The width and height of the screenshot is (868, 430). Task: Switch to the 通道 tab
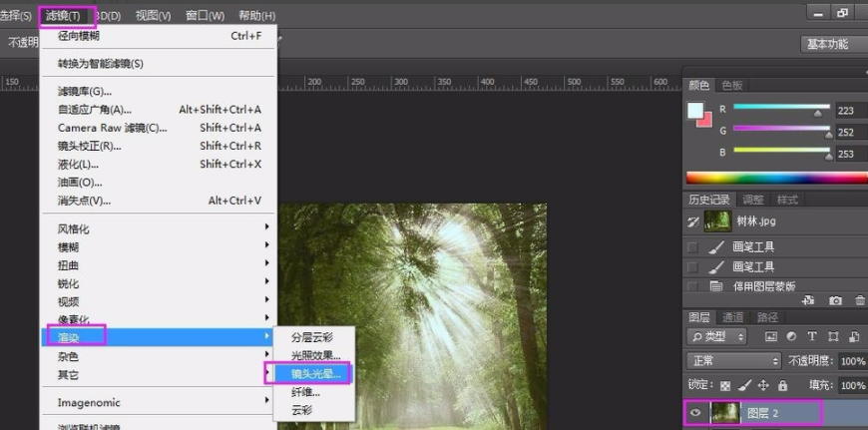[733, 317]
